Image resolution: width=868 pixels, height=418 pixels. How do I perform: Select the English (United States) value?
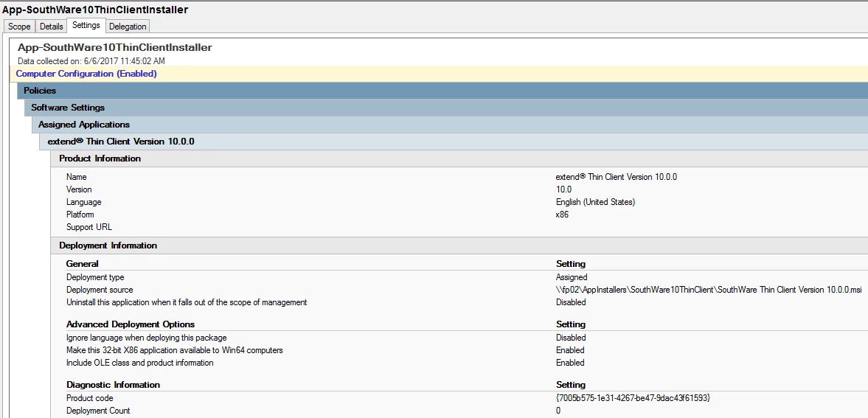click(595, 202)
